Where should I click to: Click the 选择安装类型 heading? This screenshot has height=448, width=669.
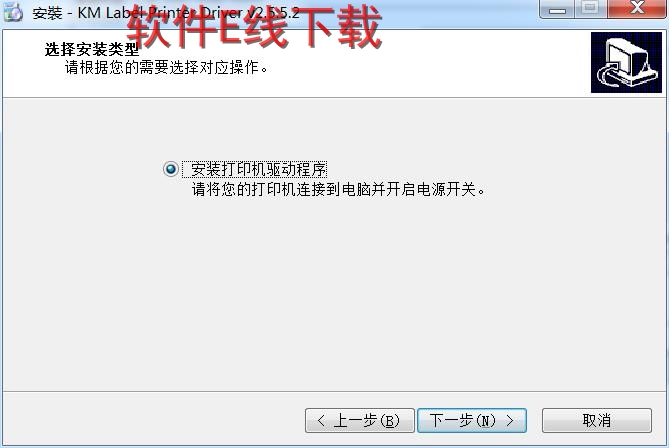[x=92, y=49]
